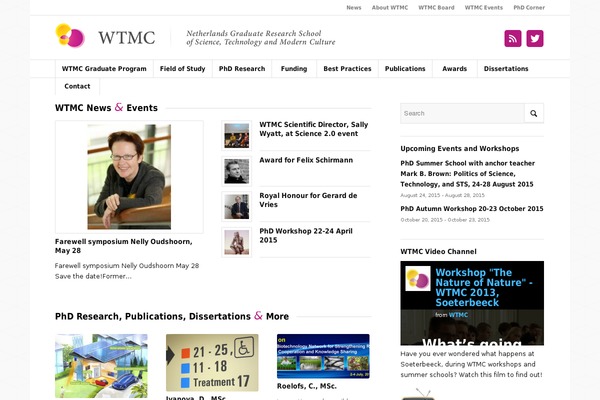600x400 pixels.
Task: Open Sally Wyatt at Science 2.0 article
Action: coord(314,129)
